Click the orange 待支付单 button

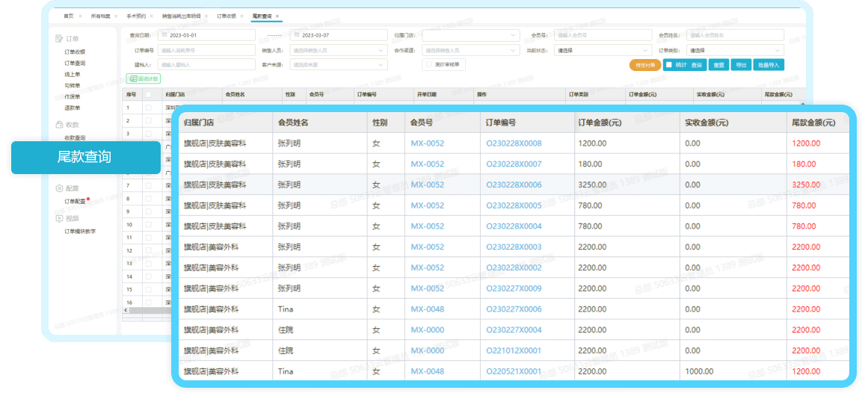click(x=645, y=65)
